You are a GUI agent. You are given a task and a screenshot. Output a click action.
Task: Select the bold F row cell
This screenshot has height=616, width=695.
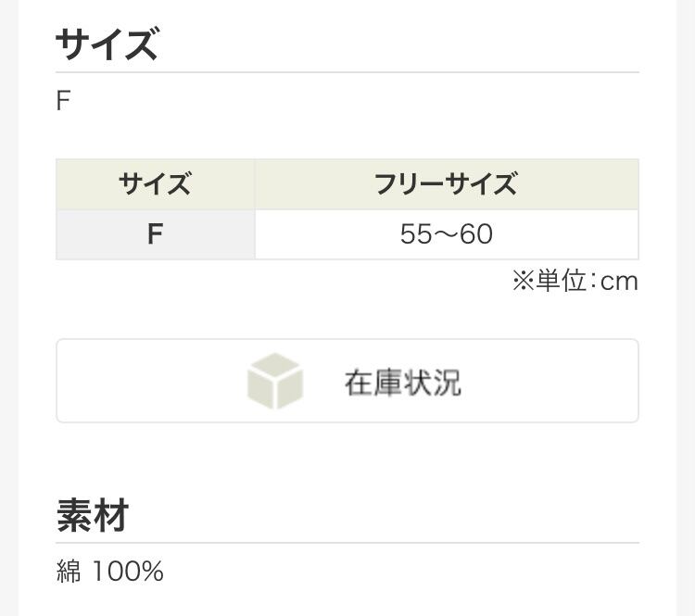[x=155, y=234]
